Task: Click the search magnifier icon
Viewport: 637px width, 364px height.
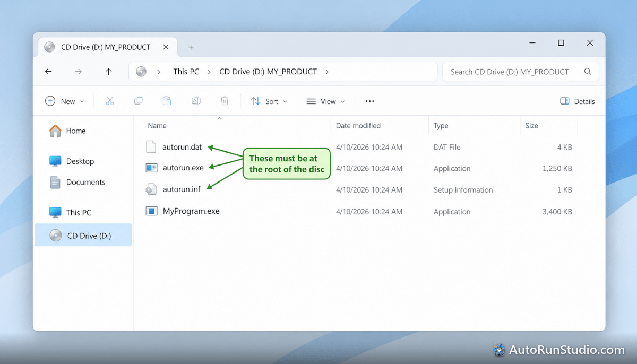Action: (x=588, y=72)
